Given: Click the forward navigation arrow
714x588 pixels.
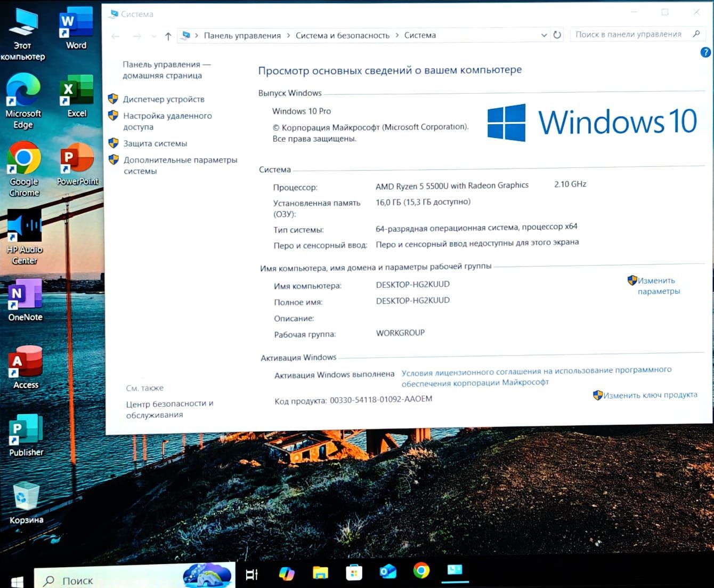Looking at the screenshot, I should 137,36.
